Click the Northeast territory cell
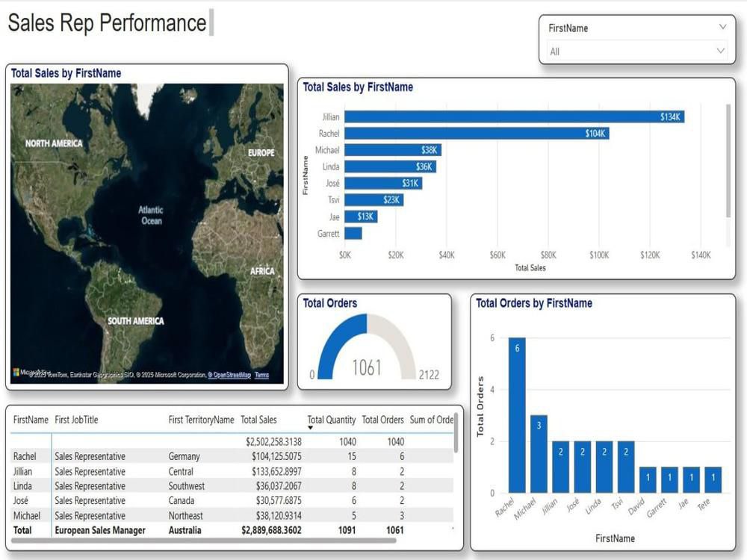 click(185, 515)
